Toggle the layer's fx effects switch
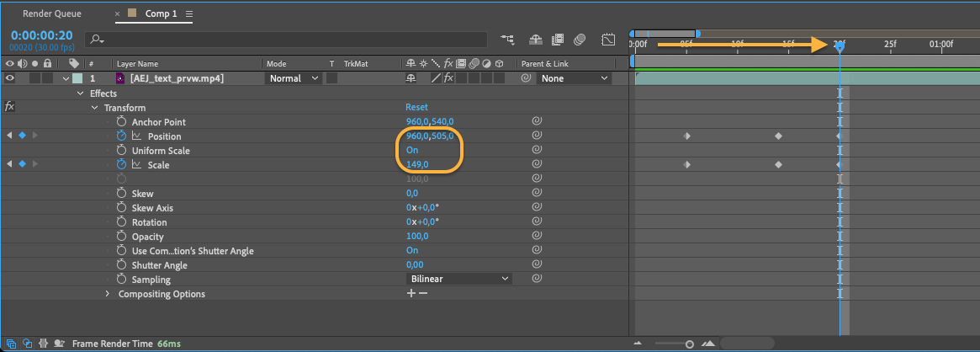 tap(448, 78)
